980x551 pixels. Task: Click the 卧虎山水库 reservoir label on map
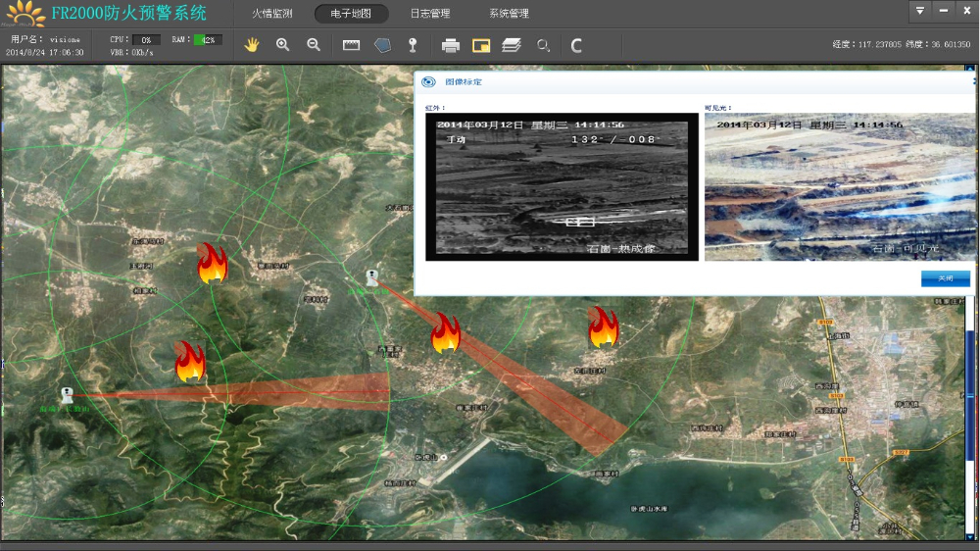pos(649,509)
